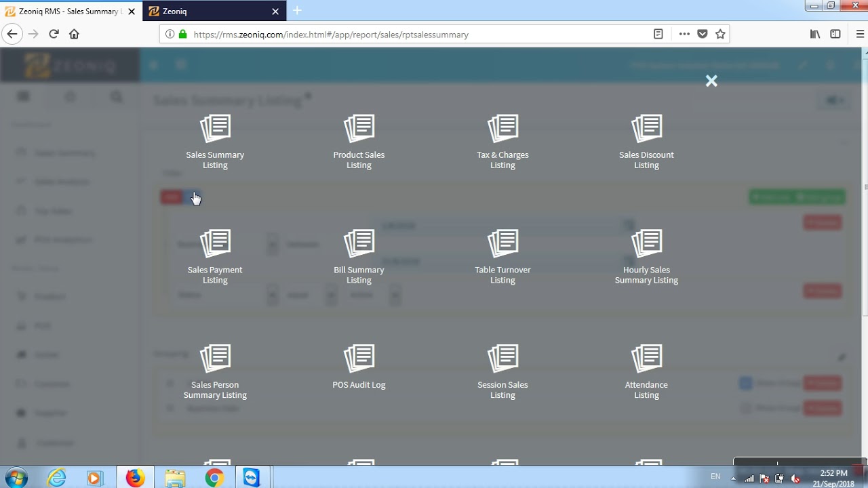
Task: Click the Sales Summary Listing label
Action: (215, 160)
